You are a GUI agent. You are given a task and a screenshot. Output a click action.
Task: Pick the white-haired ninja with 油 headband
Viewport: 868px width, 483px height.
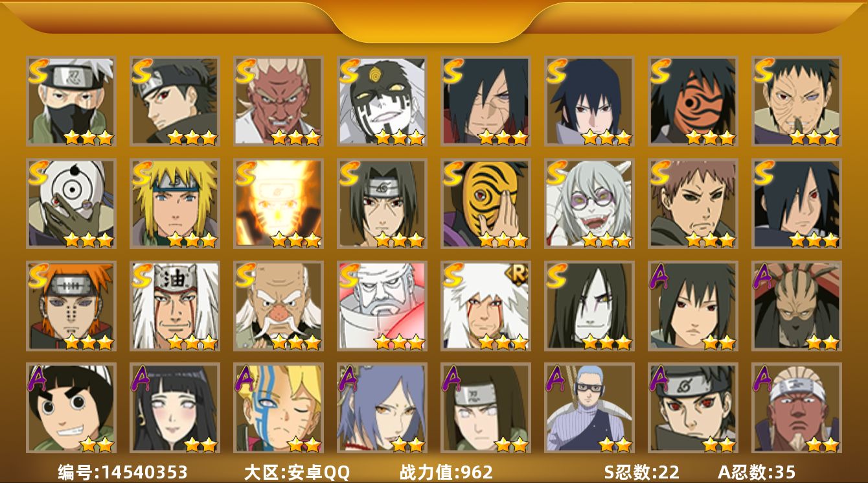175,306
